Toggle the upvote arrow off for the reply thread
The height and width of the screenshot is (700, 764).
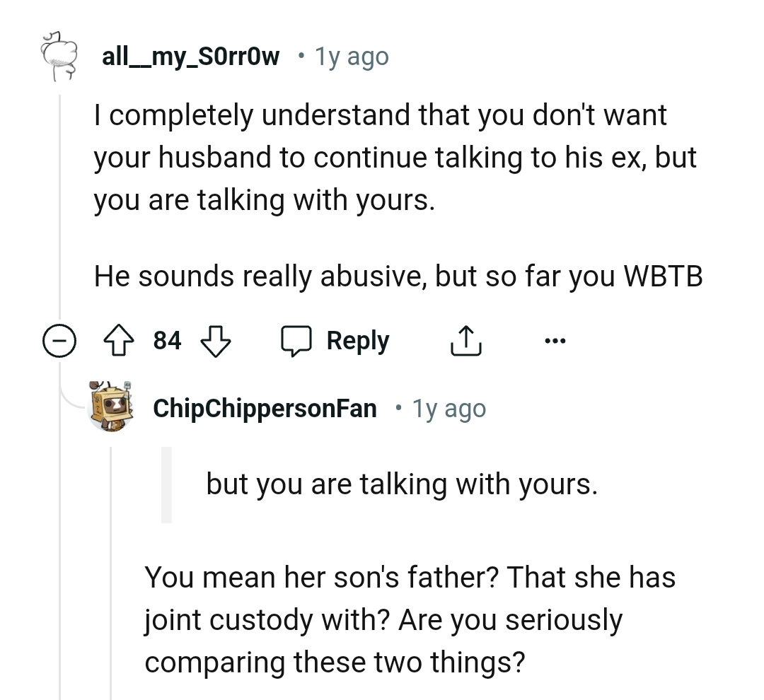point(119,340)
